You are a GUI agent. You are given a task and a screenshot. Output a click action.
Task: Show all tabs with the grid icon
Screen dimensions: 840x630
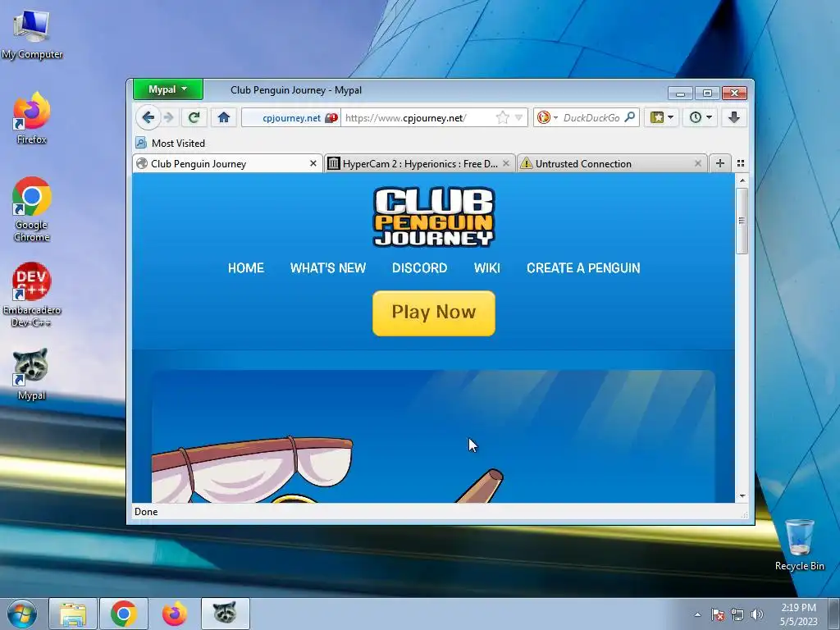tap(741, 163)
